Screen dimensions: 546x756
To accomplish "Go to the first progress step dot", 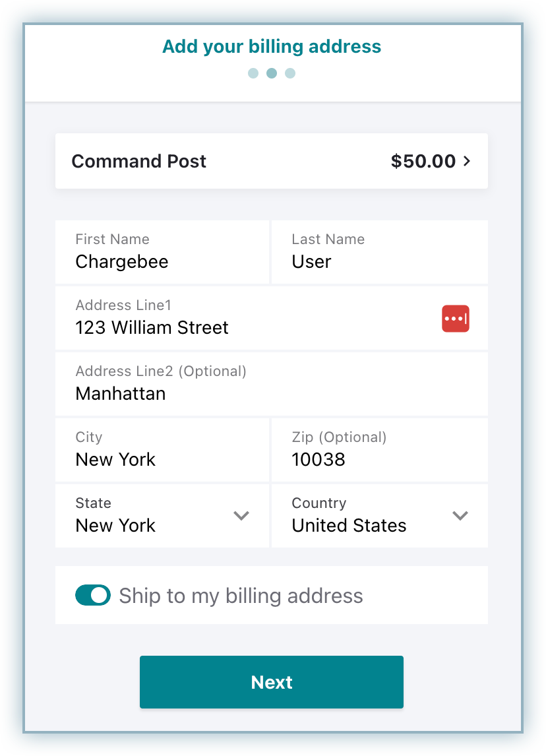I will (253, 73).
